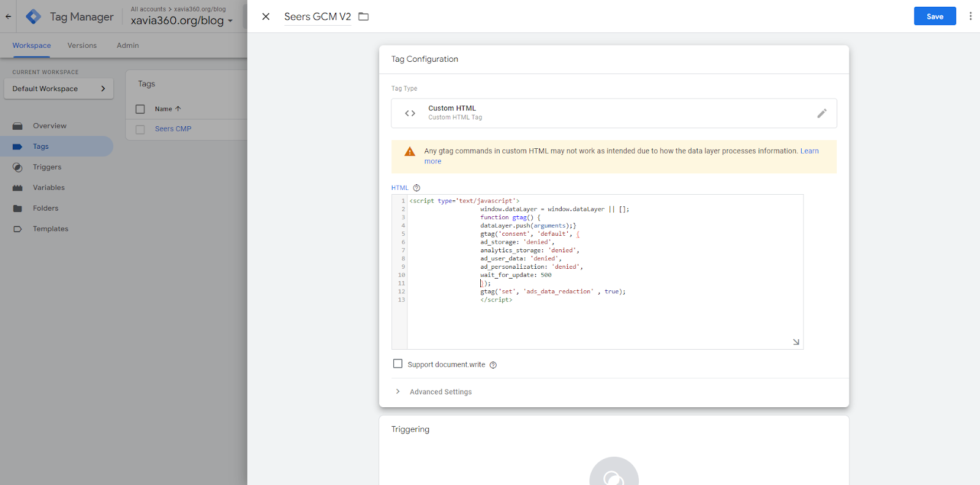Open Templates in sidebar
Image resolution: width=980 pixels, height=485 pixels.
[x=51, y=229]
